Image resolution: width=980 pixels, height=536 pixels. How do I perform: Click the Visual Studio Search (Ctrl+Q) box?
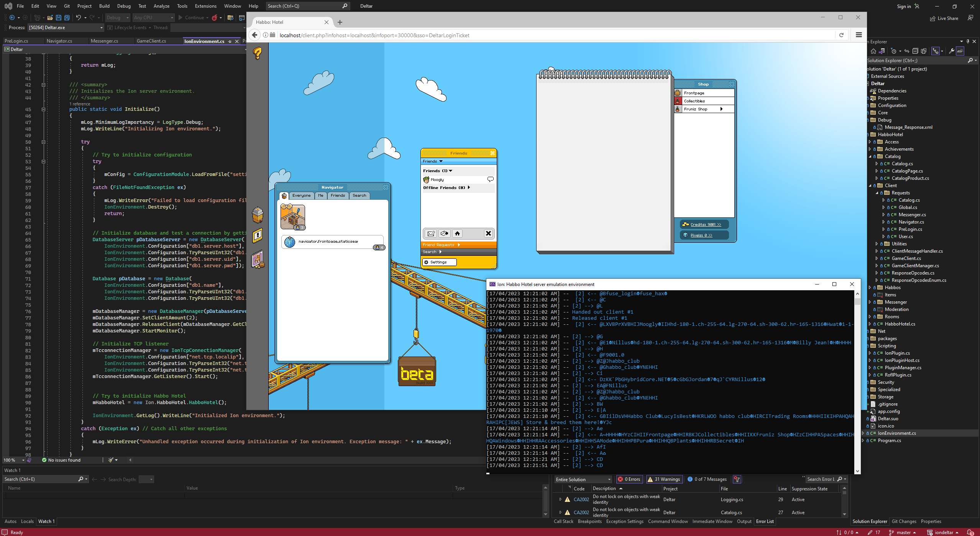(307, 6)
